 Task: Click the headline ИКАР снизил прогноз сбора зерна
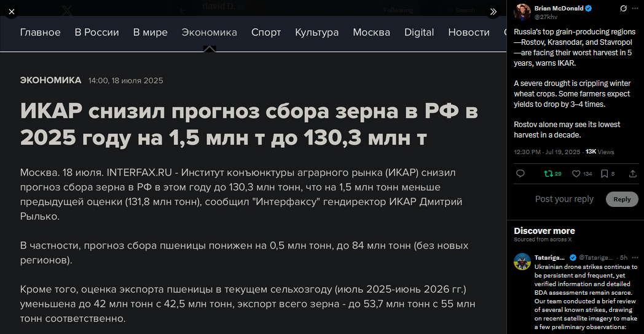[x=249, y=124]
